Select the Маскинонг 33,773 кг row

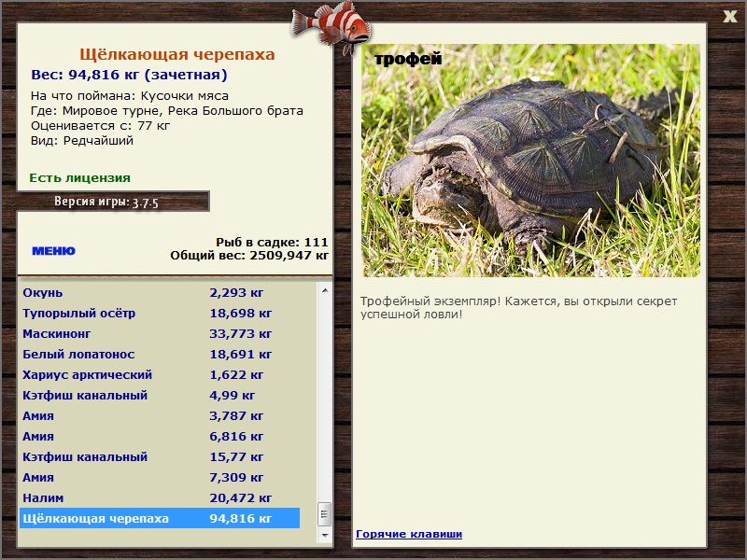pyautogui.click(x=160, y=334)
